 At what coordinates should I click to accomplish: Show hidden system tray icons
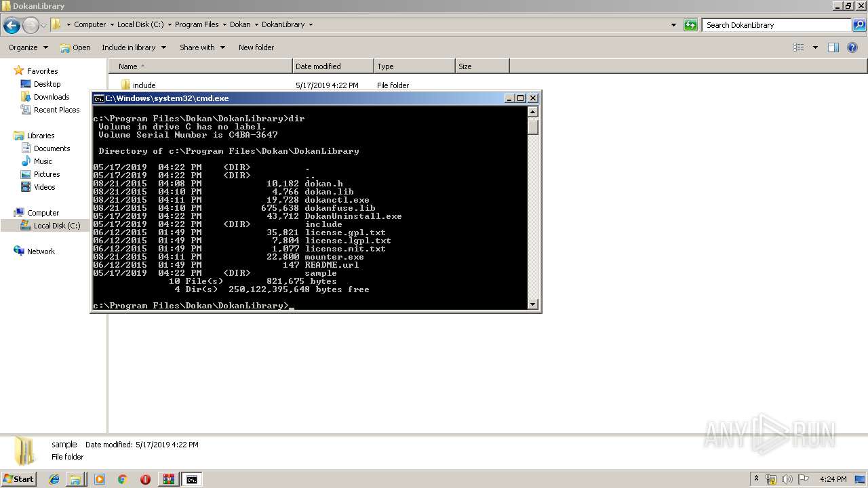(756, 479)
